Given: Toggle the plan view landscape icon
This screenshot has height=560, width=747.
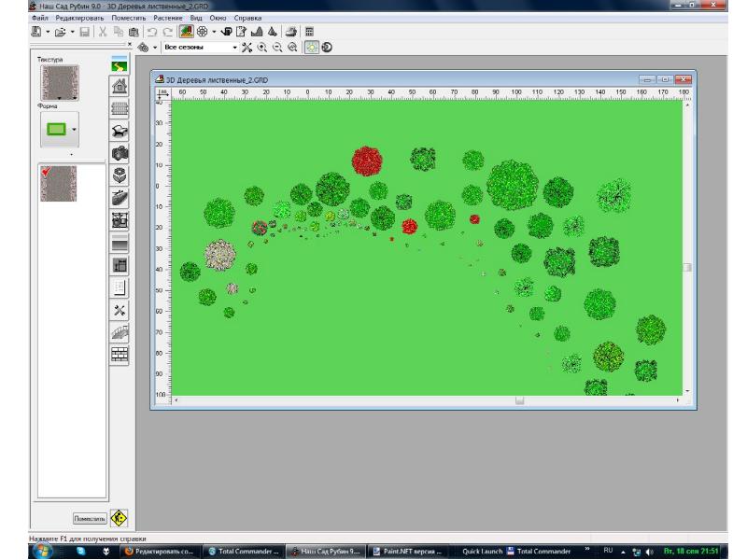Looking at the screenshot, I should click(186, 32).
